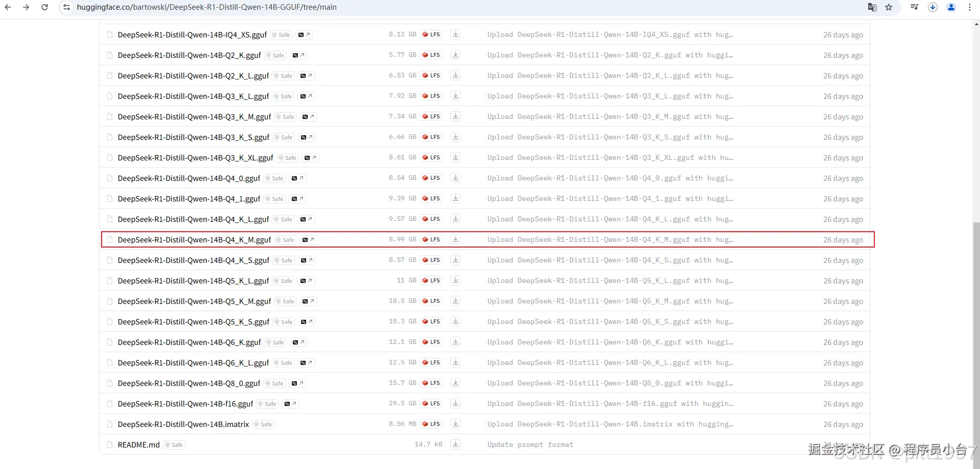
Task: Open the upload commit message for the imatrix file
Action: coord(610,424)
